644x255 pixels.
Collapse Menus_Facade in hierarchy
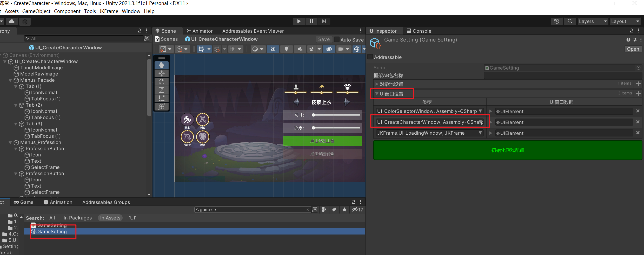click(x=10, y=80)
